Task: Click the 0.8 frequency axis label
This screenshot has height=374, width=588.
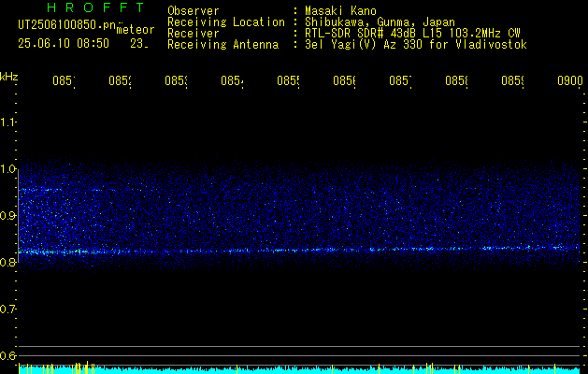Action: pos(7,262)
